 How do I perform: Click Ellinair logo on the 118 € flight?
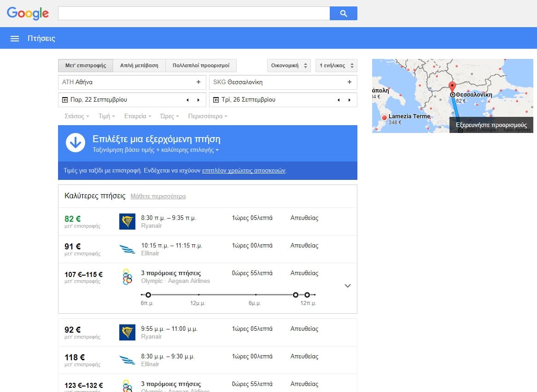click(x=127, y=360)
